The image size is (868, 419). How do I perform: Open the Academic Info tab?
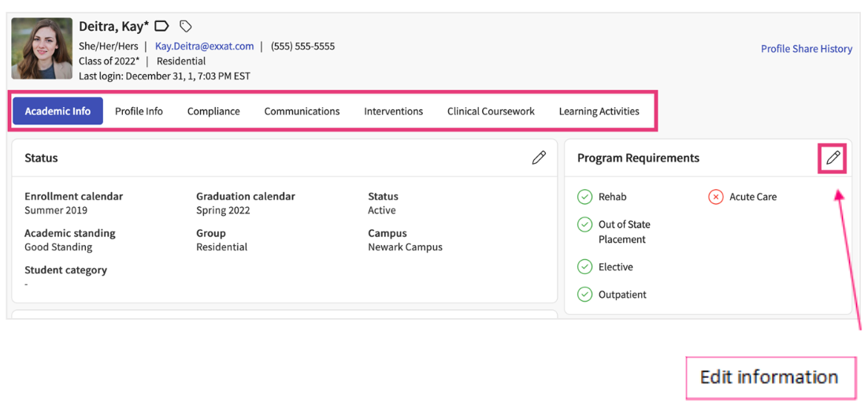57,111
